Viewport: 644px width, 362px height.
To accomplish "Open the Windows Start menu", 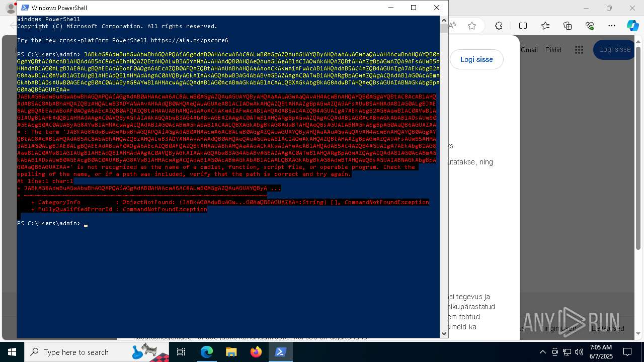I will pyautogui.click(x=12, y=352).
